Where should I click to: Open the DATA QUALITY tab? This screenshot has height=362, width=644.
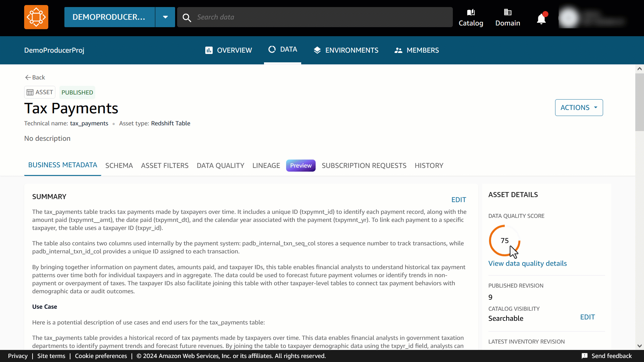click(220, 166)
